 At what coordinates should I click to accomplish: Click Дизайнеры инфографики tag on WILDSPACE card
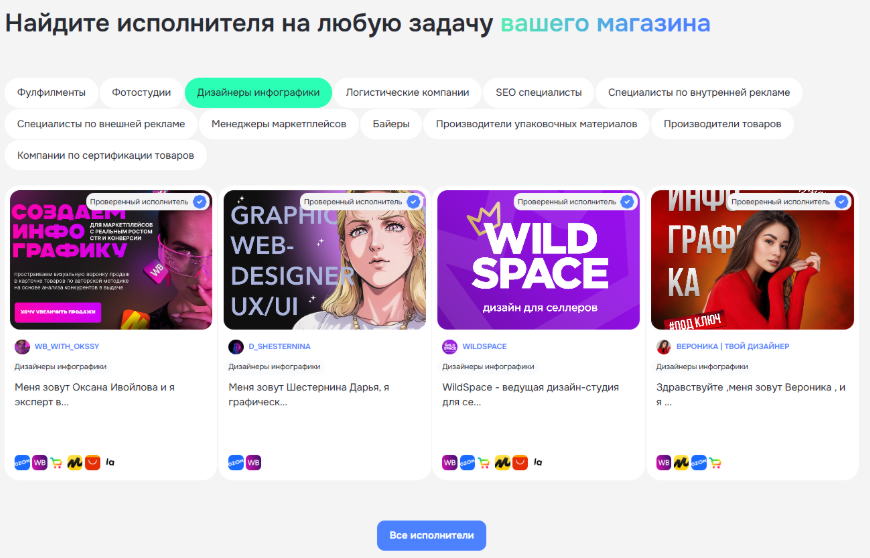click(x=488, y=367)
